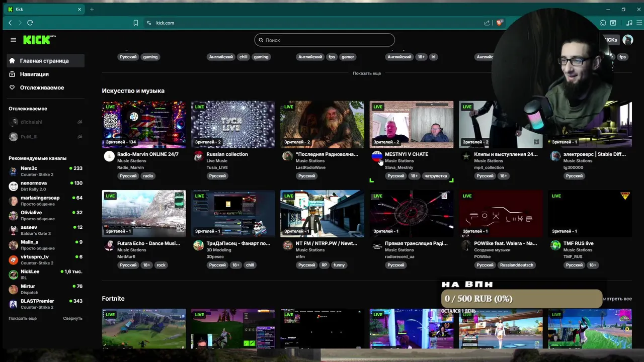Image resolution: width=644 pixels, height=362 pixels.
Task: Open the browser music note icon
Action: click(x=629, y=23)
